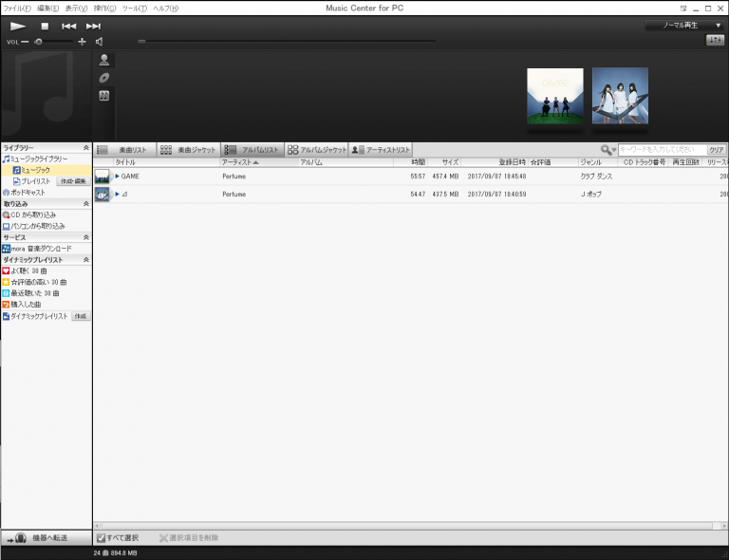Switch to the アルバムリスト tab
This screenshot has height=560, width=729.
click(x=252, y=150)
